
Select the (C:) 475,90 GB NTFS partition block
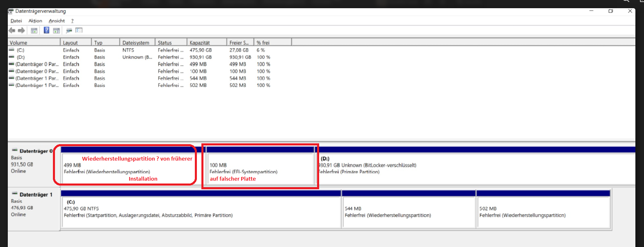tap(201, 209)
